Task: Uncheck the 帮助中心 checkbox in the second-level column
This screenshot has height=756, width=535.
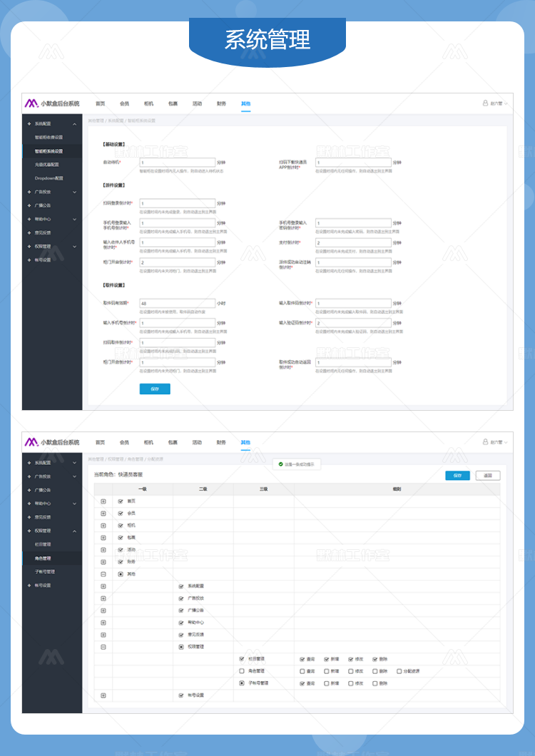Action: click(181, 623)
